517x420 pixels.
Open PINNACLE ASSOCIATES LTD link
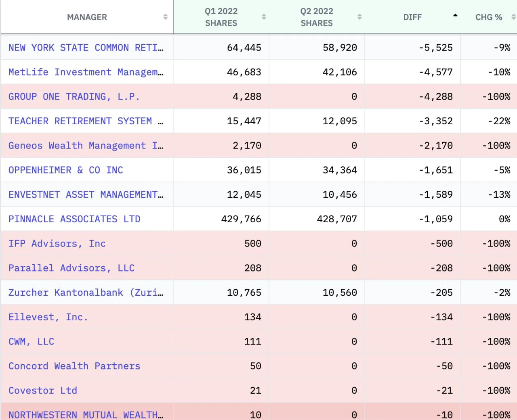[74, 219]
